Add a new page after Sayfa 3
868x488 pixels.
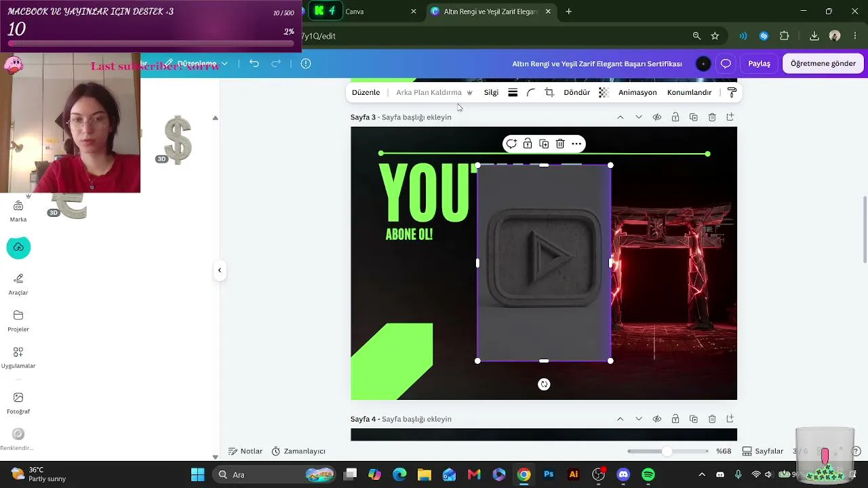click(730, 117)
